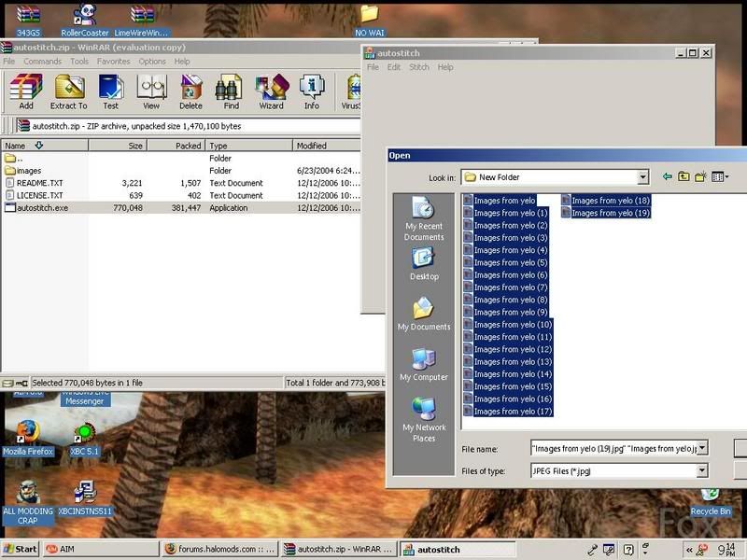The image size is (747, 560).
Task: Open the Stitch menu in autostitch
Action: [419, 67]
